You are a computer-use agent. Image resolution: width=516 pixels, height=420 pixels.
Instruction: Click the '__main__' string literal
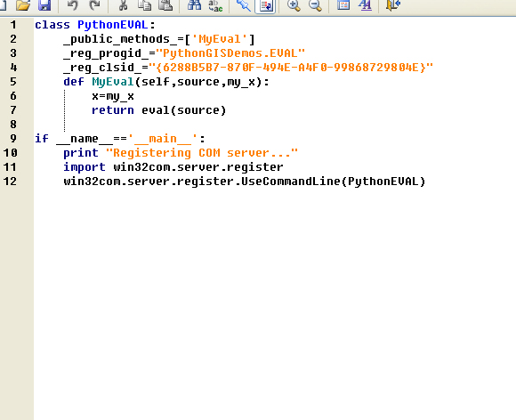(163, 139)
